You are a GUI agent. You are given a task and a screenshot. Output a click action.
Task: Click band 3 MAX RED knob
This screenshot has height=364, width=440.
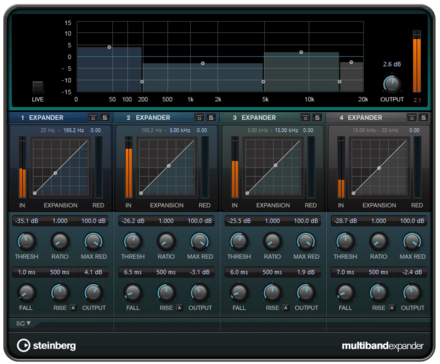(x=306, y=241)
